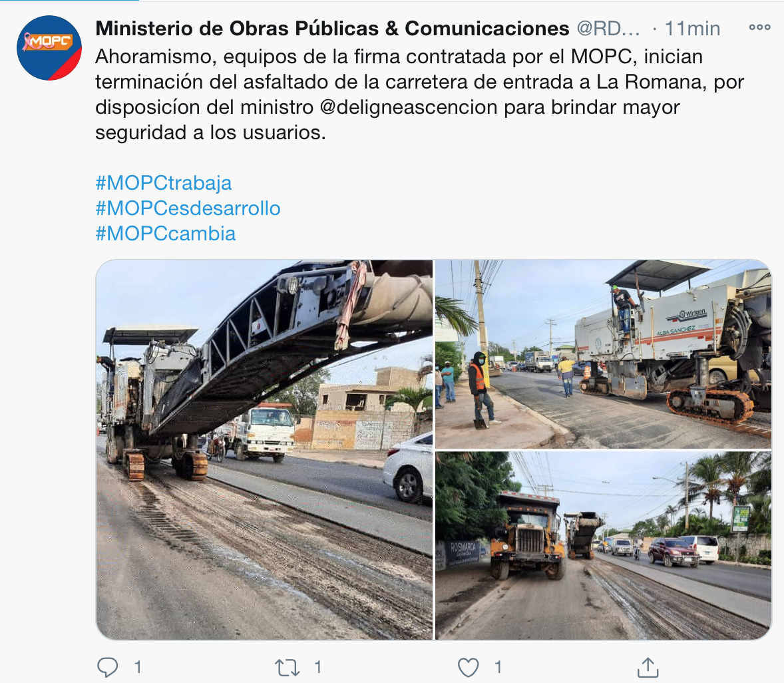
Task: Retweet this MOPC post
Action: (x=287, y=667)
